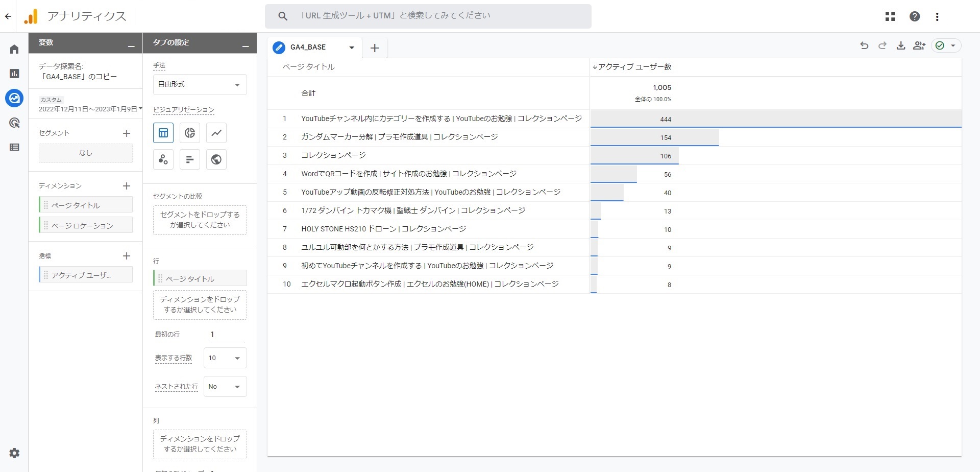This screenshot has height=472, width=980.
Task: Click row 初めてYouTubeチャンネルを作成する
Action: [427, 266]
